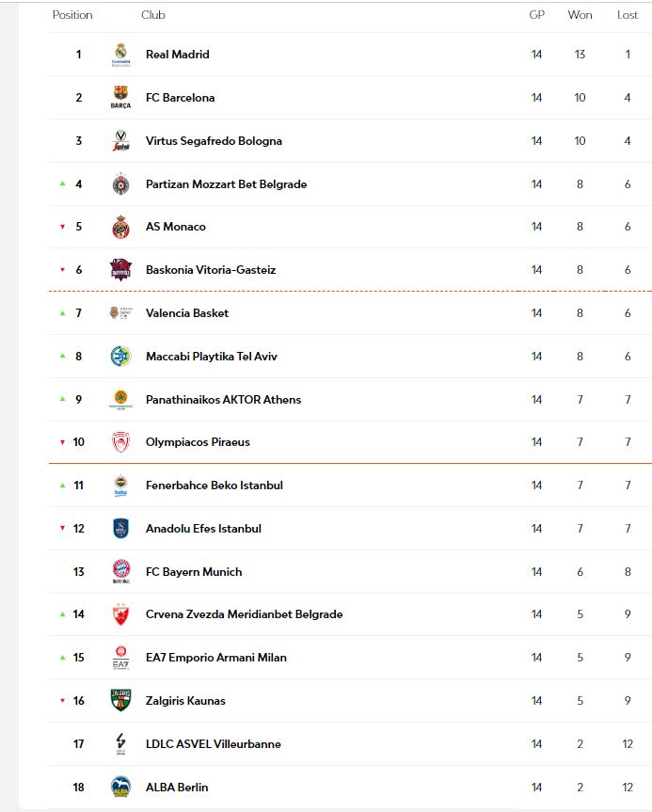Click the Won column header
The height and width of the screenshot is (812, 652).
[580, 15]
